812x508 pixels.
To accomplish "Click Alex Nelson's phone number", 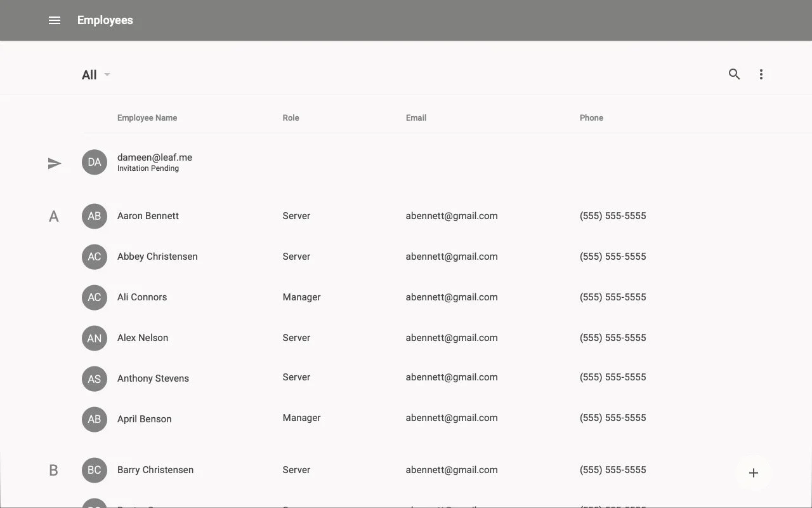I will pyautogui.click(x=612, y=337).
